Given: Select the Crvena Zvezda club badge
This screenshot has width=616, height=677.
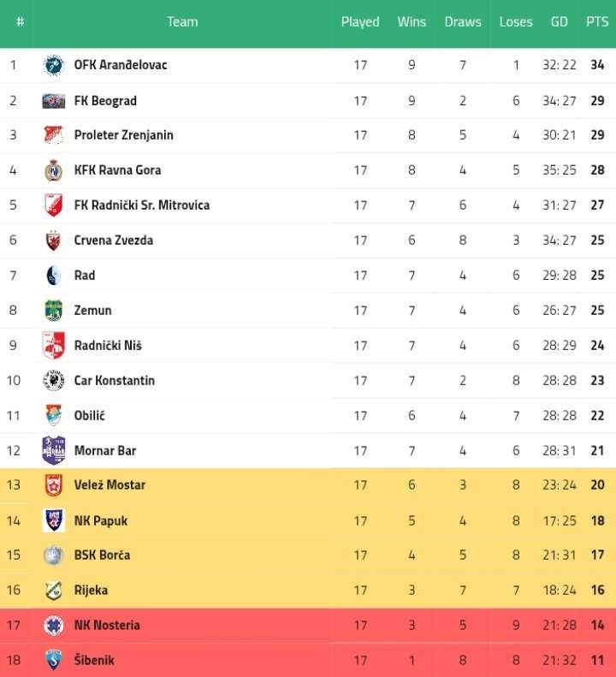Looking at the screenshot, I should tap(54, 241).
